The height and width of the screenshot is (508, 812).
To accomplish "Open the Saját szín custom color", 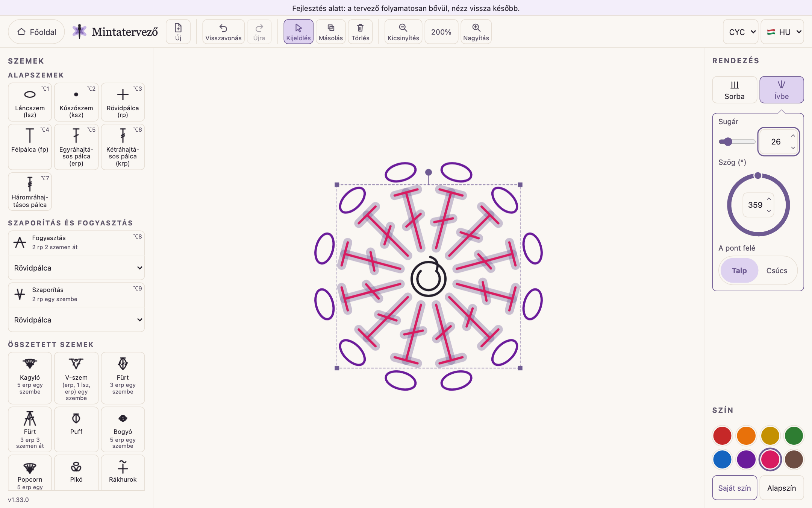I will point(735,488).
